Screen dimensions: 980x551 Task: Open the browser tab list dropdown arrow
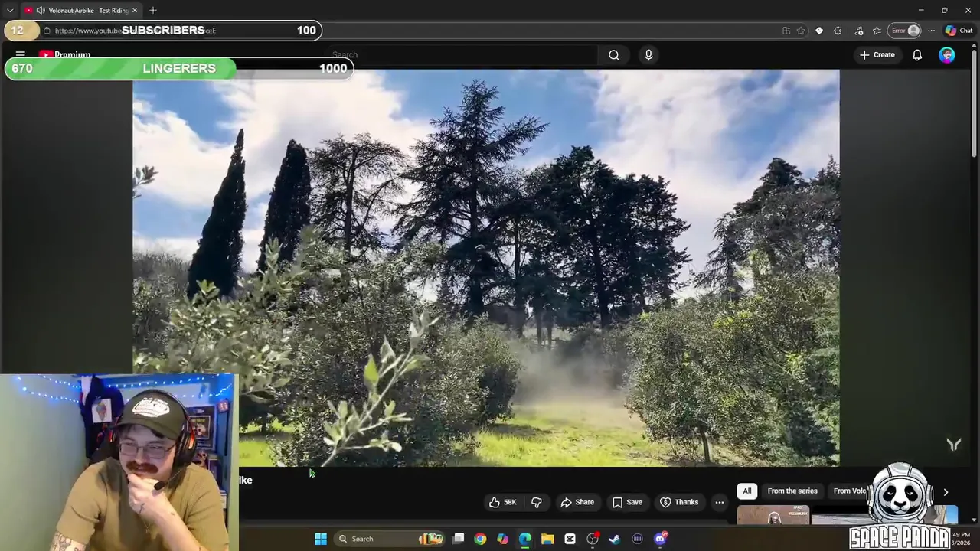coord(10,10)
